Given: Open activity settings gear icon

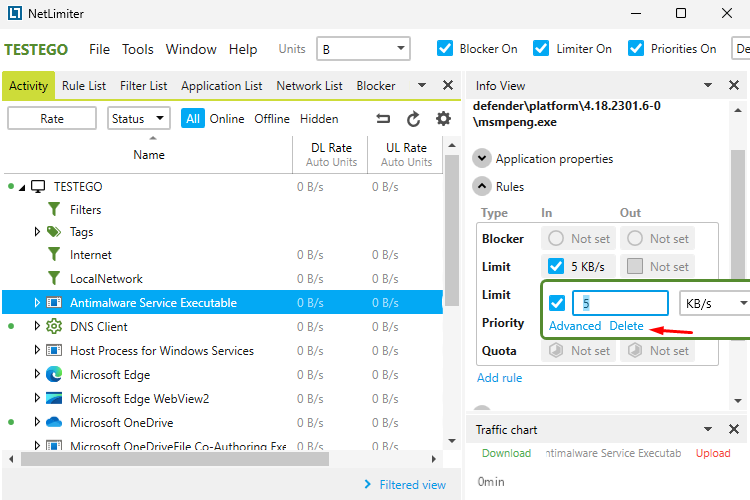Looking at the screenshot, I should click(x=443, y=119).
